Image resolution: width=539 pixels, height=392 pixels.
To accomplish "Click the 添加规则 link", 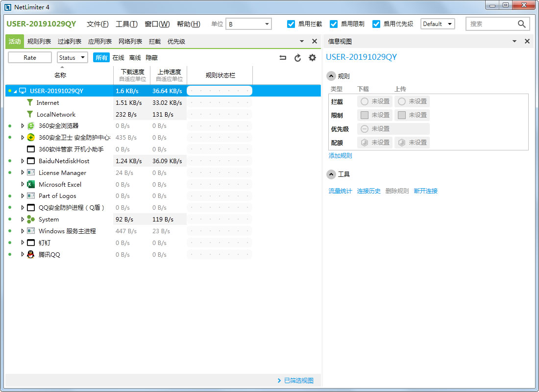I will (x=340, y=156).
